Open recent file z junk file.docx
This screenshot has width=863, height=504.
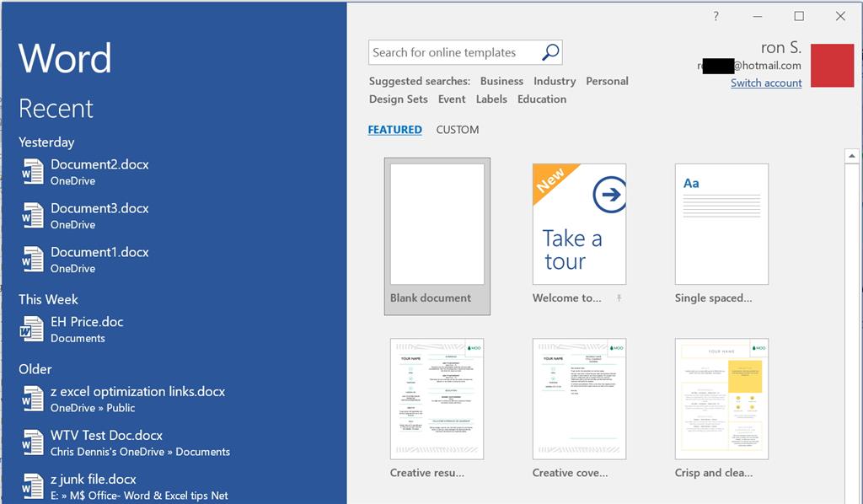point(93,480)
